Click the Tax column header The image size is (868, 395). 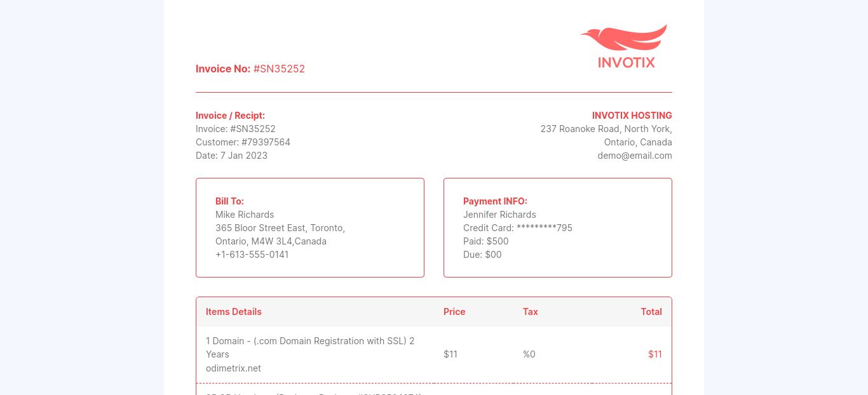(531, 312)
